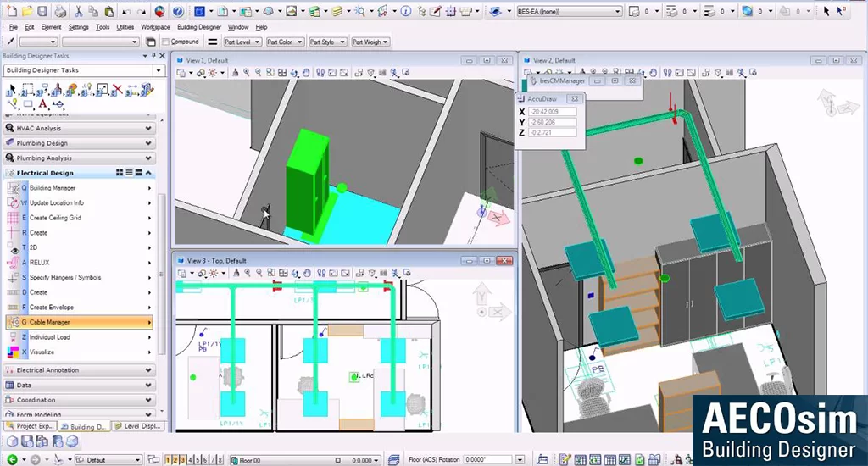Click the Print icon in main toolbar
This screenshot has height=466, width=868.
point(58,12)
